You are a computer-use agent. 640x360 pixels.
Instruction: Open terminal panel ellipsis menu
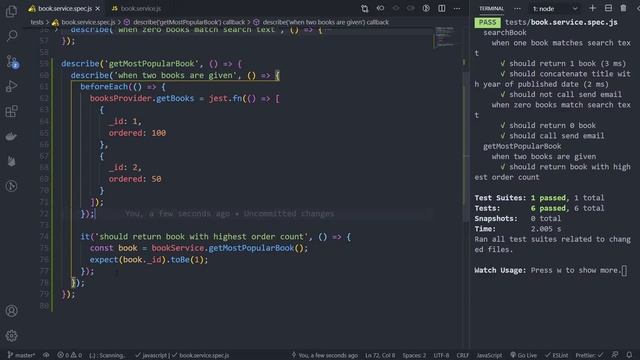[x=517, y=9]
